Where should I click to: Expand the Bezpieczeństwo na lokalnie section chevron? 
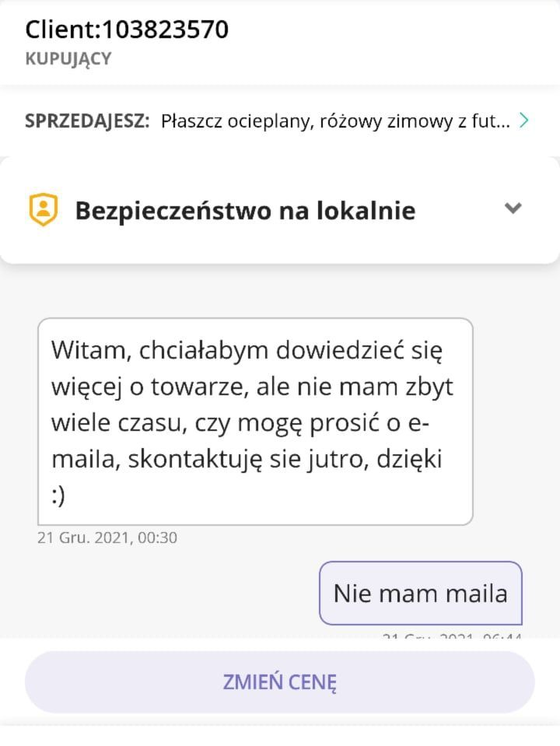(513, 208)
